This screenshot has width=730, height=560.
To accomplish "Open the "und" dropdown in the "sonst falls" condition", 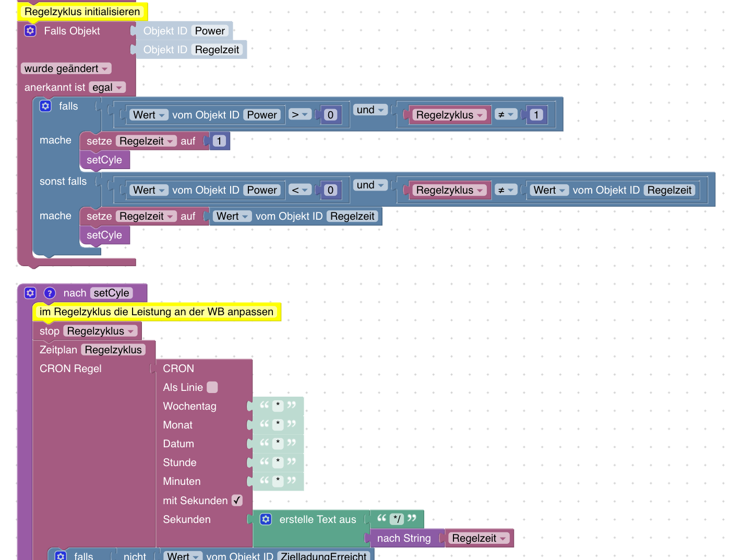I will click(x=370, y=185).
